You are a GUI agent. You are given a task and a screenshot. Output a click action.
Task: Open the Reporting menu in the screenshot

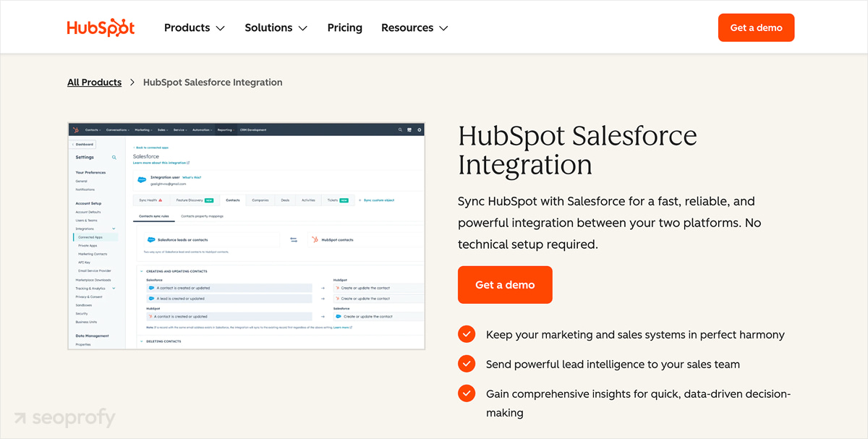[x=225, y=130]
